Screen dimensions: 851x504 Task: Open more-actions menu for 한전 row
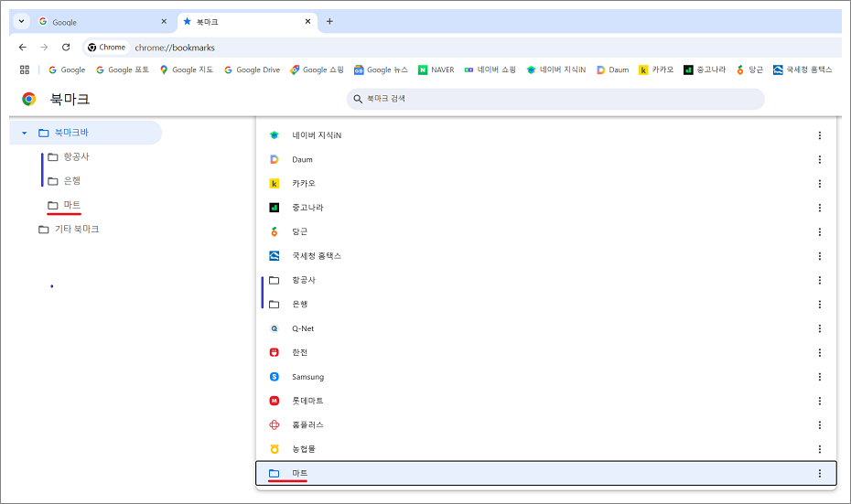820,353
